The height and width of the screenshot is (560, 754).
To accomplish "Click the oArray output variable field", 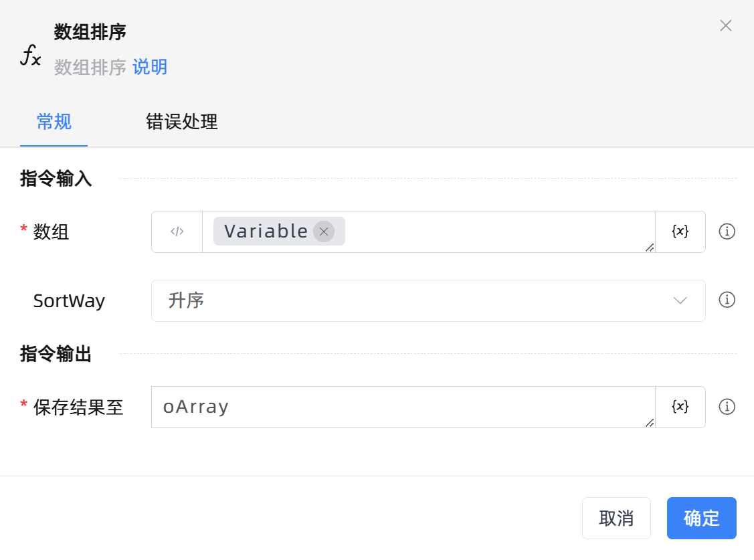I will coord(401,407).
